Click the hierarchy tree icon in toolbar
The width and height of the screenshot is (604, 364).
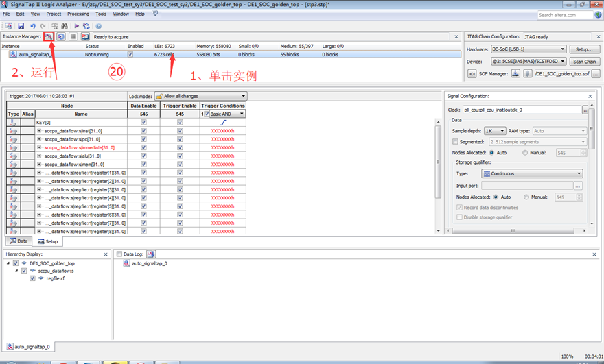coord(55,26)
